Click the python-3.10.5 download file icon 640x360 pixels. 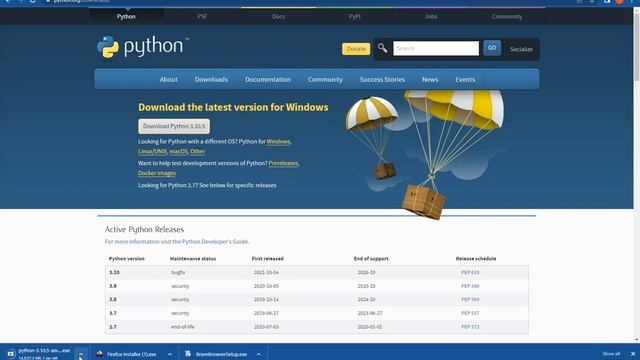coord(11,353)
